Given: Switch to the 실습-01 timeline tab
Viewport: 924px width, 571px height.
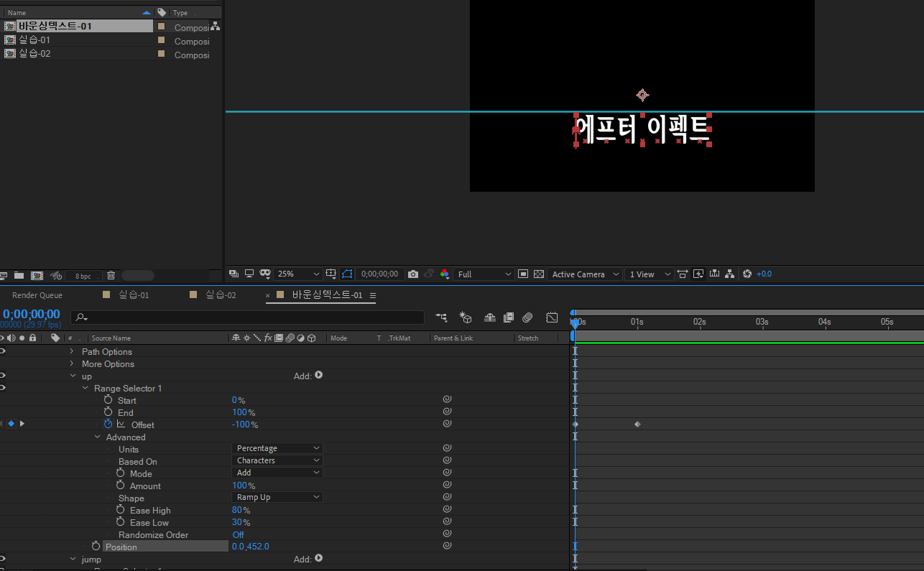Looking at the screenshot, I should point(134,295).
